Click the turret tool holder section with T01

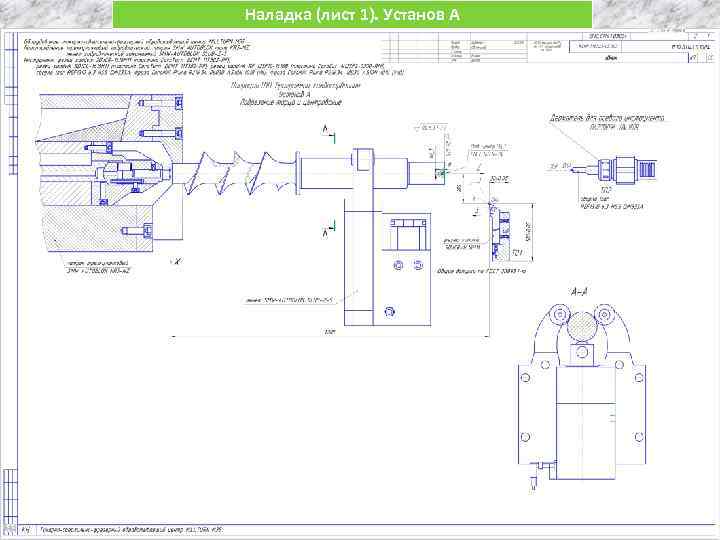[x=500, y=232]
